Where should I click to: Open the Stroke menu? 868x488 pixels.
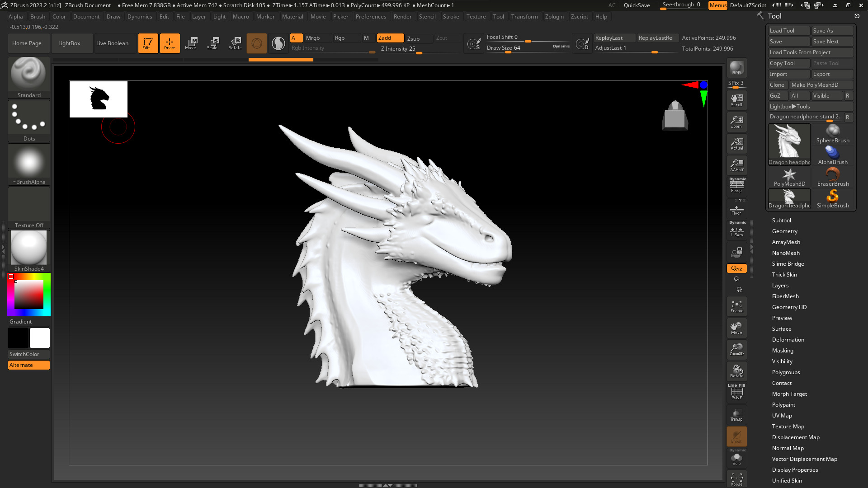pos(451,17)
